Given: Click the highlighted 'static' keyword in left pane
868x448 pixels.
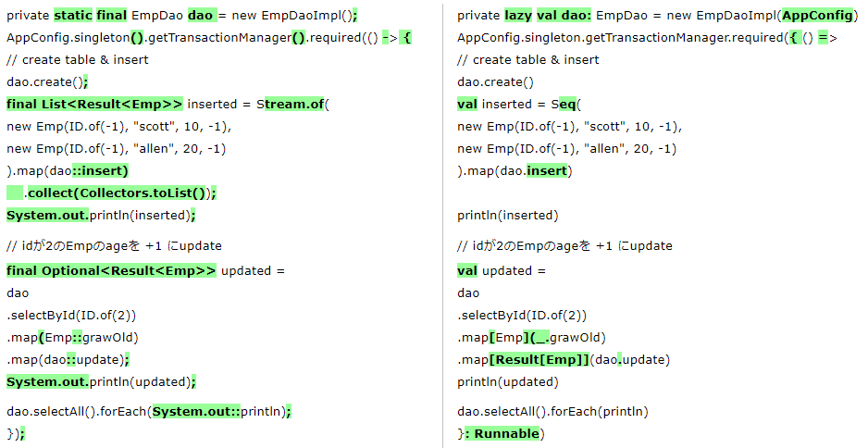Looking at the screenshot, I should click(x=72, y=15).
